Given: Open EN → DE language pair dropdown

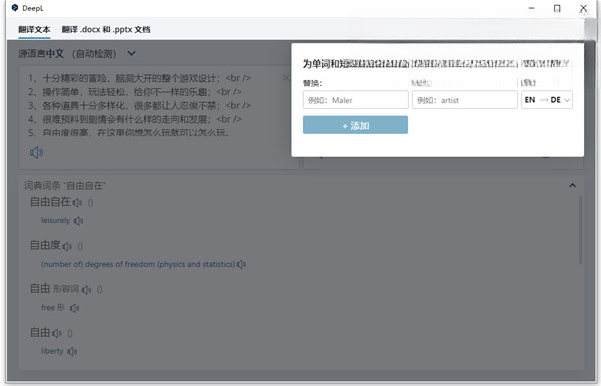Looking at the screenshot, I should coord(547,100).
